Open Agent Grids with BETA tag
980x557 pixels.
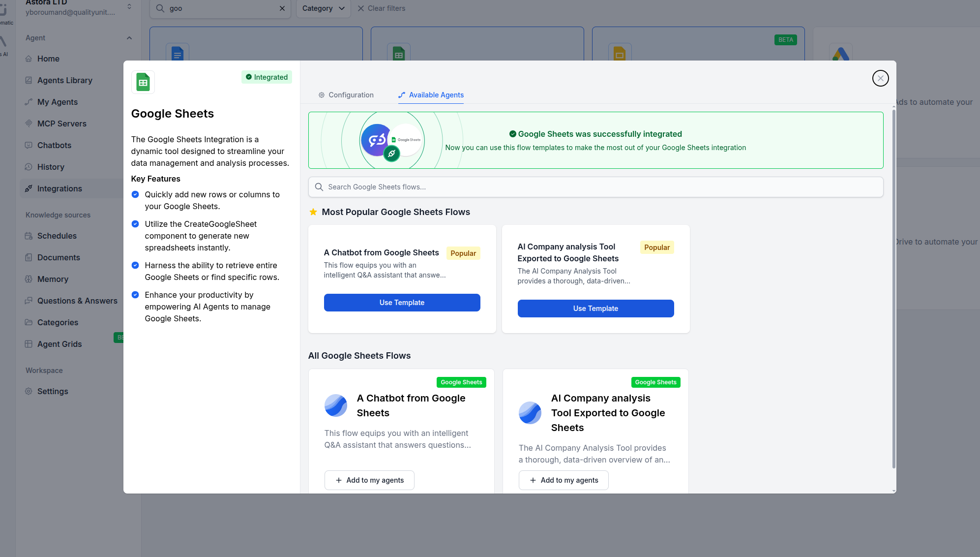[x=59, y=344]
